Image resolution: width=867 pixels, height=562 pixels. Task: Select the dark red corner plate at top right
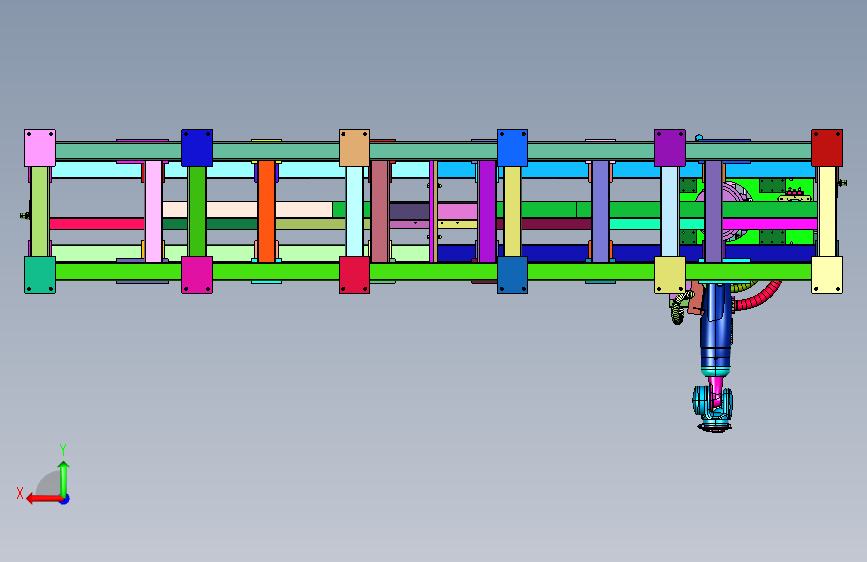point(827,148)
